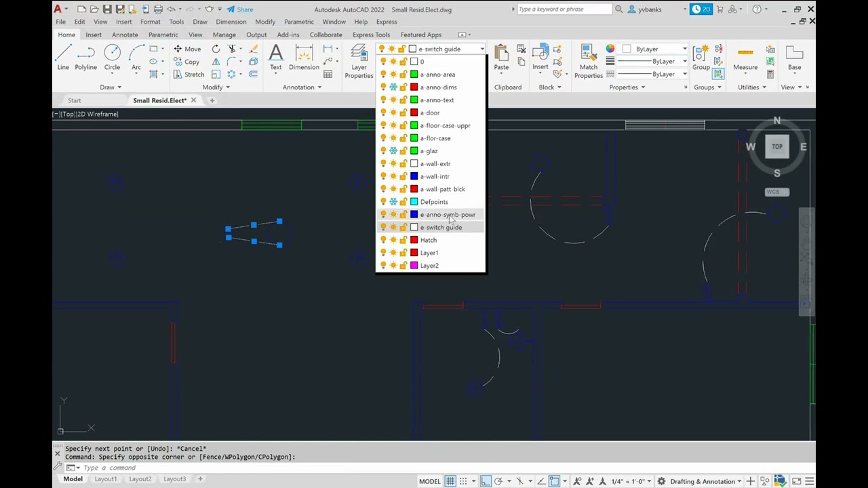Click the Type a command input field
The width and height of the screenshot is (868, 488).
pos(434,468)
